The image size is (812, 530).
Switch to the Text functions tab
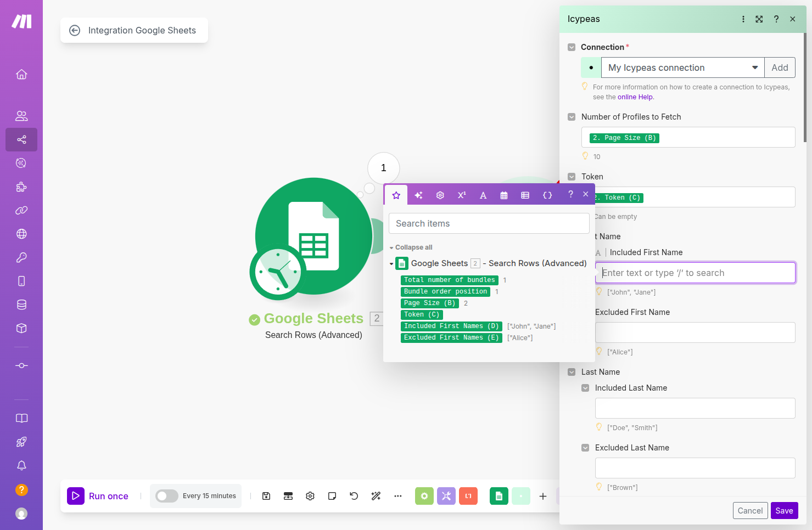point(483,195)
